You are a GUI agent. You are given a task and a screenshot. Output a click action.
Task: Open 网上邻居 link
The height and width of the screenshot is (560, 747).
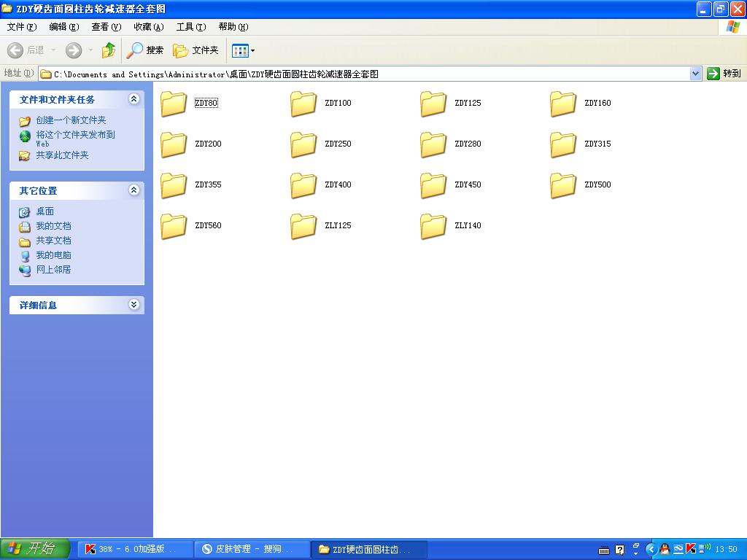[53, 270]
